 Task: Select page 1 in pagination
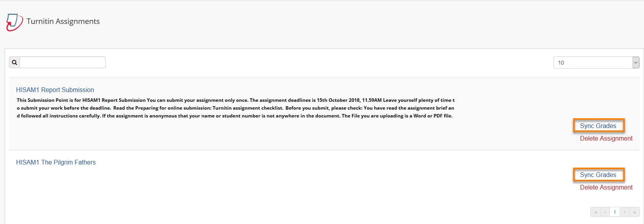615,212
